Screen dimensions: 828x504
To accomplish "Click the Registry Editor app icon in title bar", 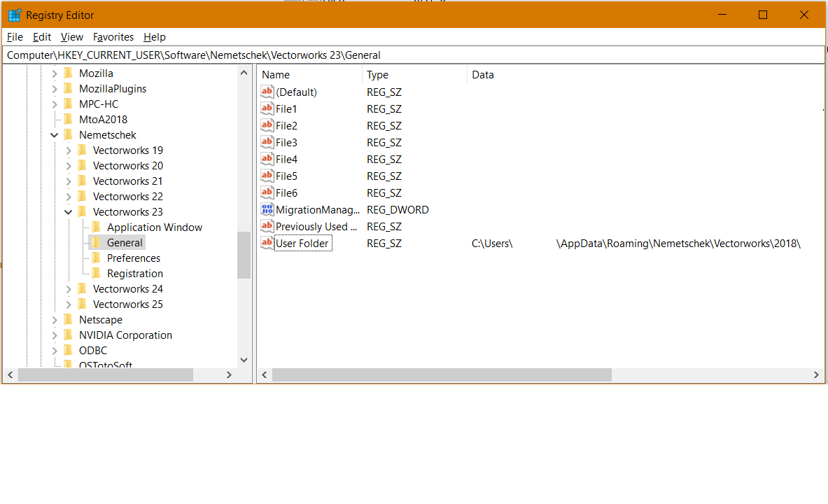I will [14, 15].
